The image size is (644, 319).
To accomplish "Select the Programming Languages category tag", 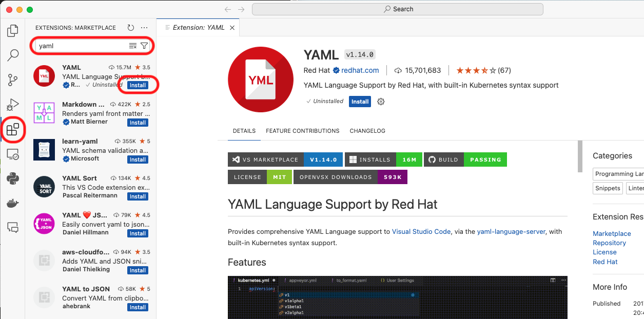I will 618,174.
